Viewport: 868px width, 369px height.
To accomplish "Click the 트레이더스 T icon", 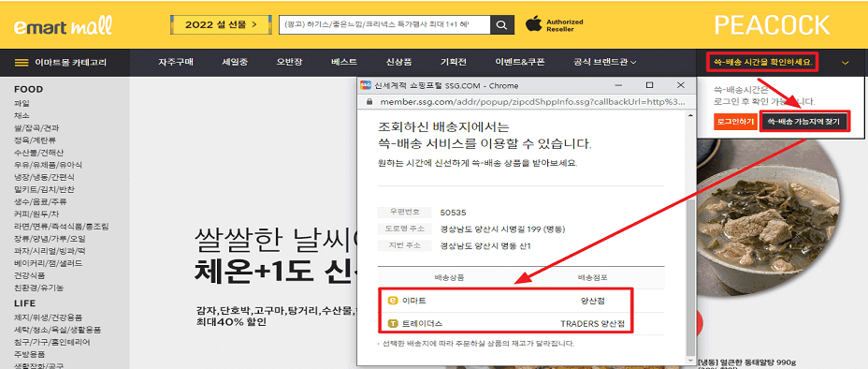I will (x=393, y=323).
